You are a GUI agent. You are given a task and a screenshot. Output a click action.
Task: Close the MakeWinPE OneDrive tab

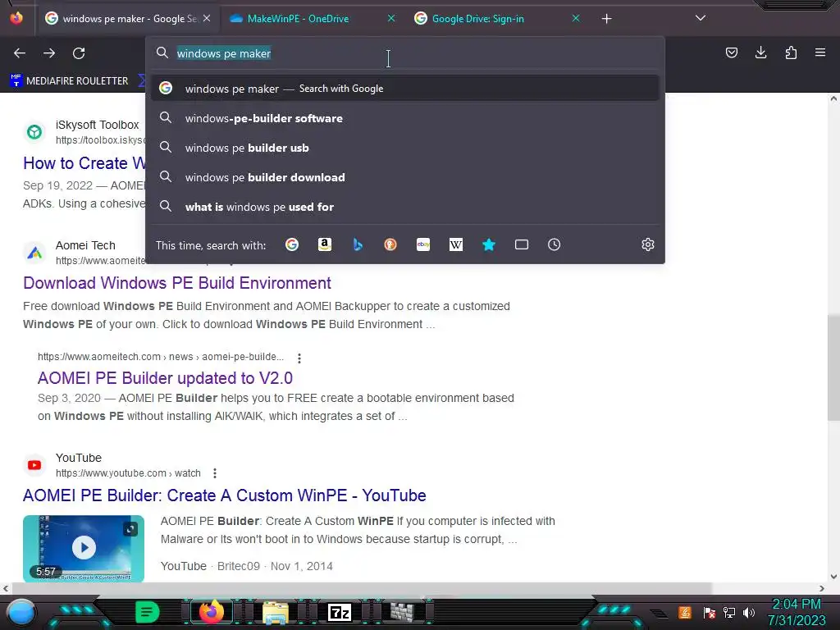391,19
